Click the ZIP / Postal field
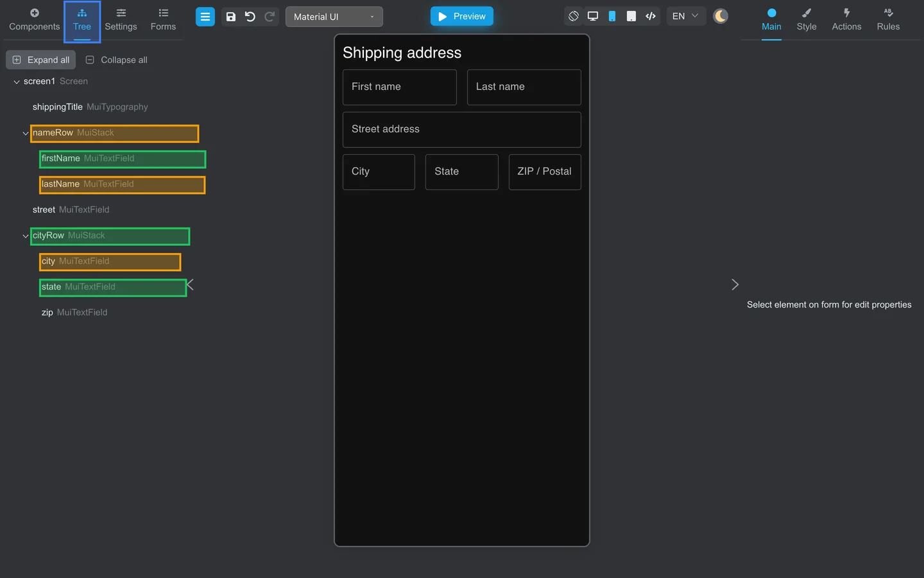 [x=545, y=172]
